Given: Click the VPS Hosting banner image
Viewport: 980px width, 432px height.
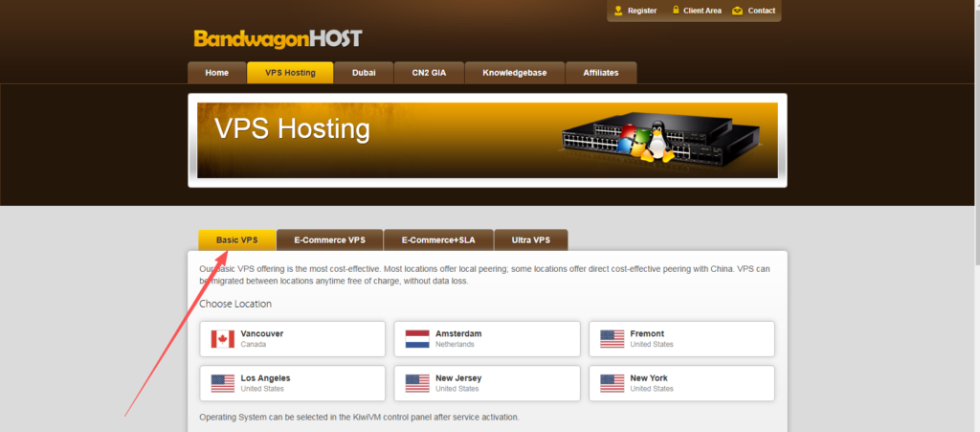Looking at the screenshot, I should click(x=487, y=141).
